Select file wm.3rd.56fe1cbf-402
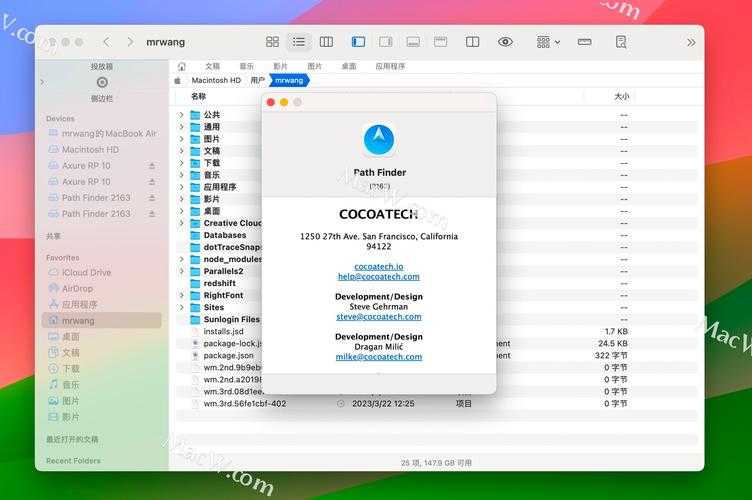Image resolution: width=752 pixels, height=500 pixels. pos(245,404)
